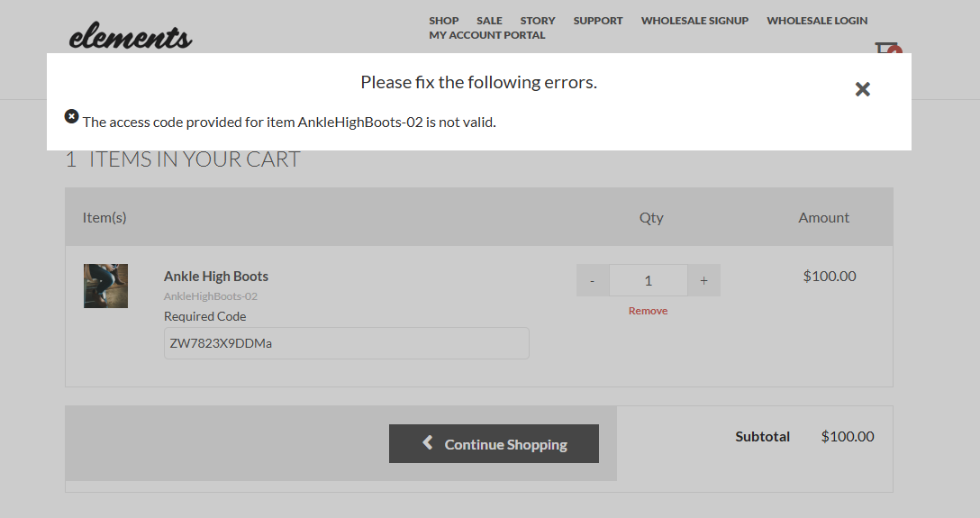The height and width of the screenshot is (518, 980).
Task: Focus the quantity field showing 1
Action: click(649, 280)
